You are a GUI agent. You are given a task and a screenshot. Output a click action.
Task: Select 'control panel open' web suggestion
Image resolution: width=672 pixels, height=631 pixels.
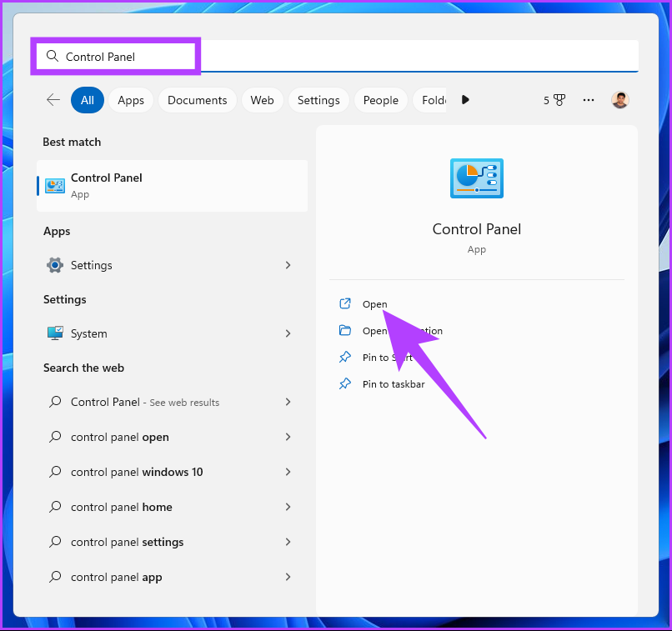173,437
